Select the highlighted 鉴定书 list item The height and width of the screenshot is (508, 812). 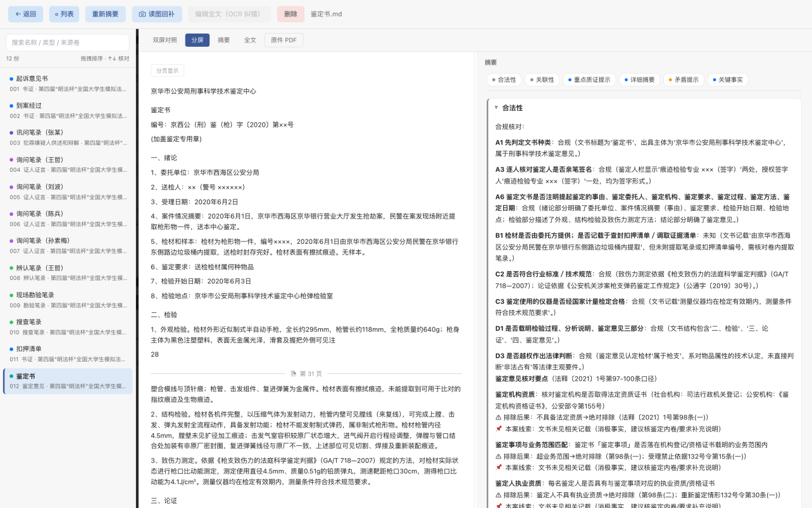[68, 381]
